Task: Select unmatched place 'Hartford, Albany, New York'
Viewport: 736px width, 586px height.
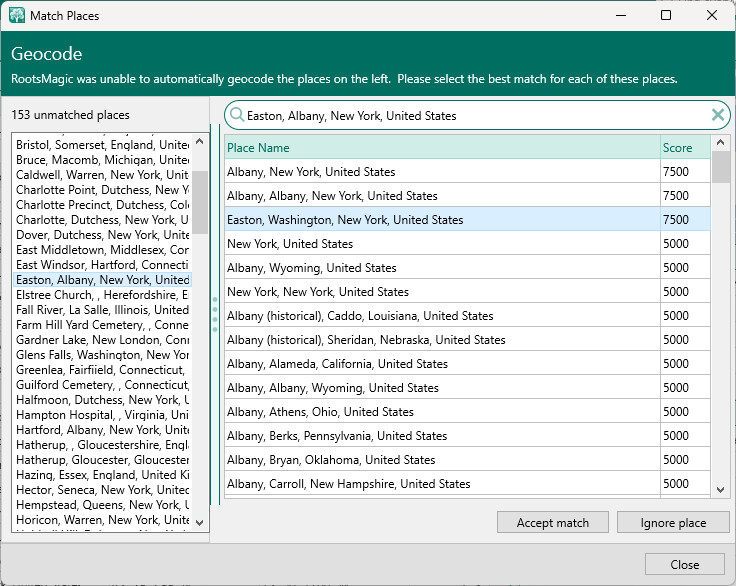Action: point(102,430)
